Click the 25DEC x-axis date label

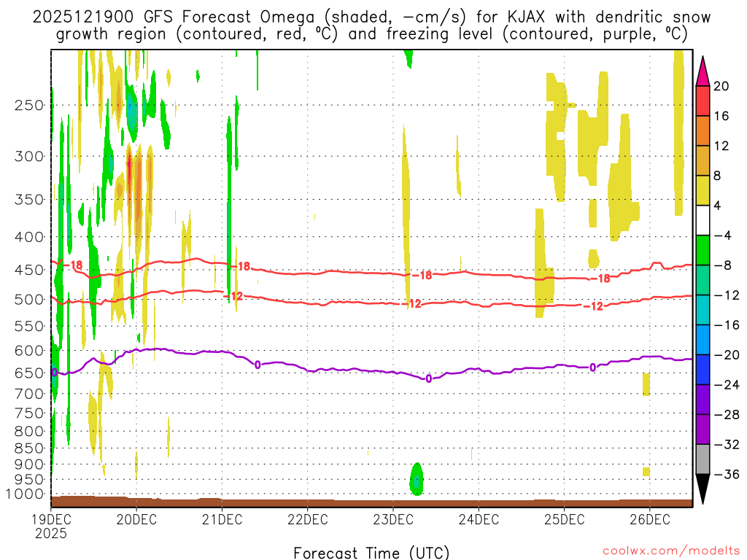(x=565, y=519)
